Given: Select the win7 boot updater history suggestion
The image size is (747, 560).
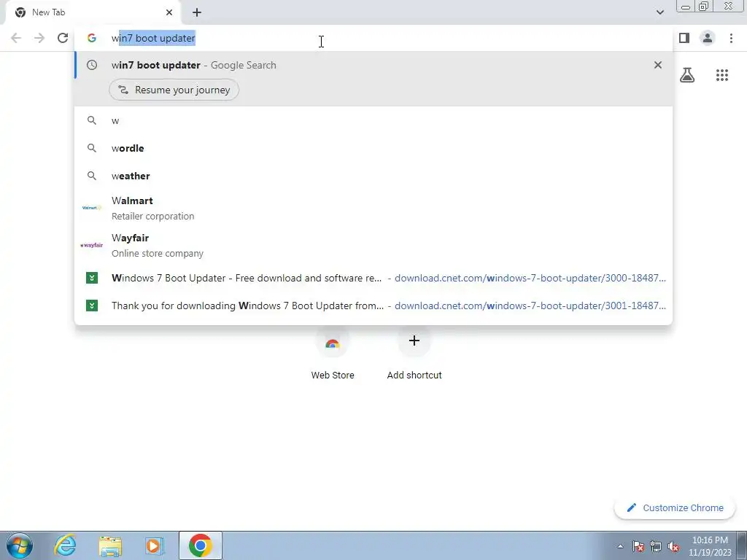Looking at the screenshot, I should coord(373,65).
